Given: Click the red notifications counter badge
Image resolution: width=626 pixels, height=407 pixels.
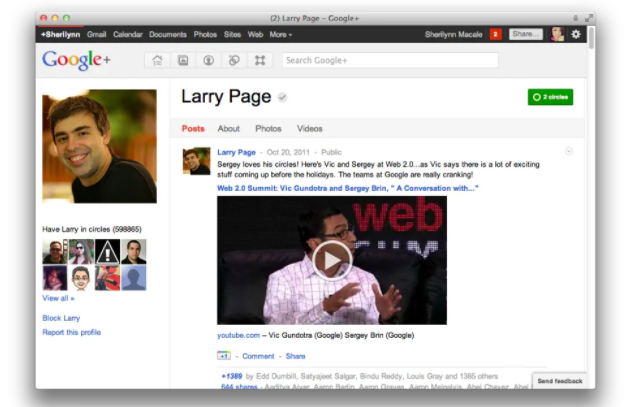Looking at the screenshot, I should tap(495, 34).
